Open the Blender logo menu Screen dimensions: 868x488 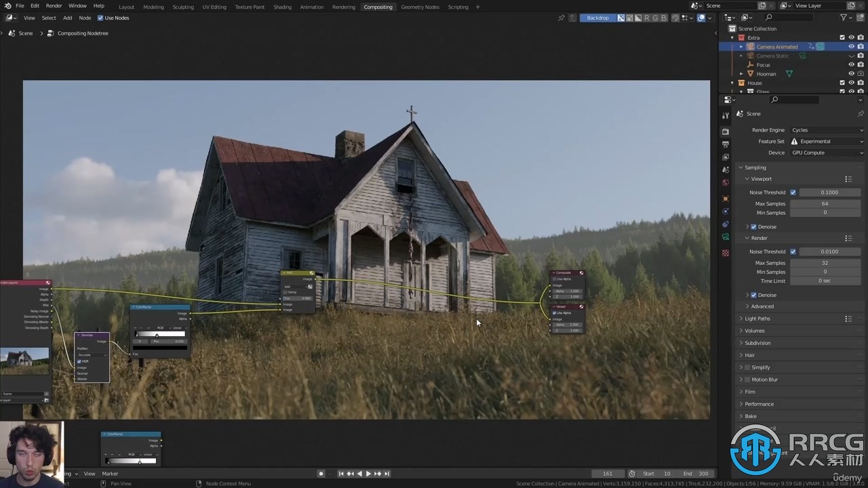click(x=7, y=5)
